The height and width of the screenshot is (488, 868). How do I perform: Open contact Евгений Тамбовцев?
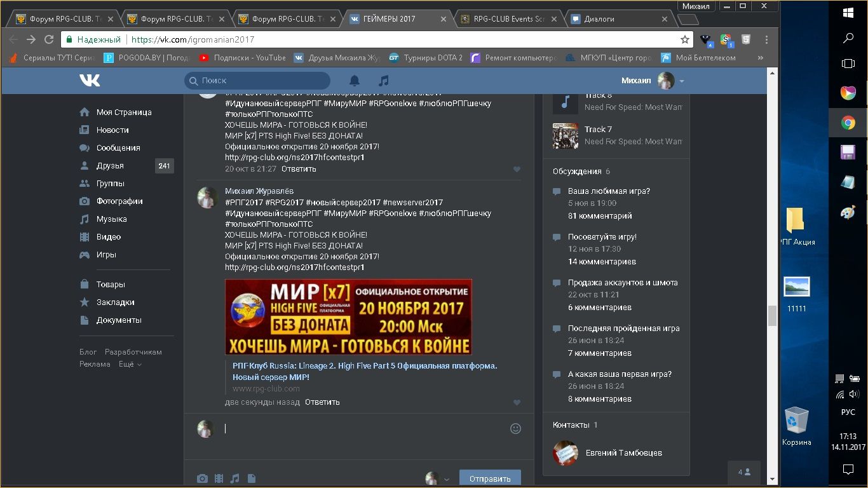point(623,452)
